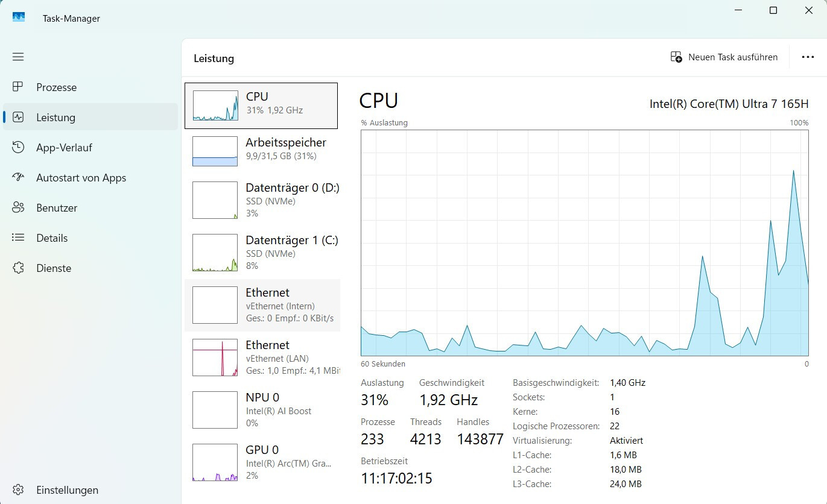Open the Prozesse page
This screenshot has width=827, height=504.
pos(90,87)
